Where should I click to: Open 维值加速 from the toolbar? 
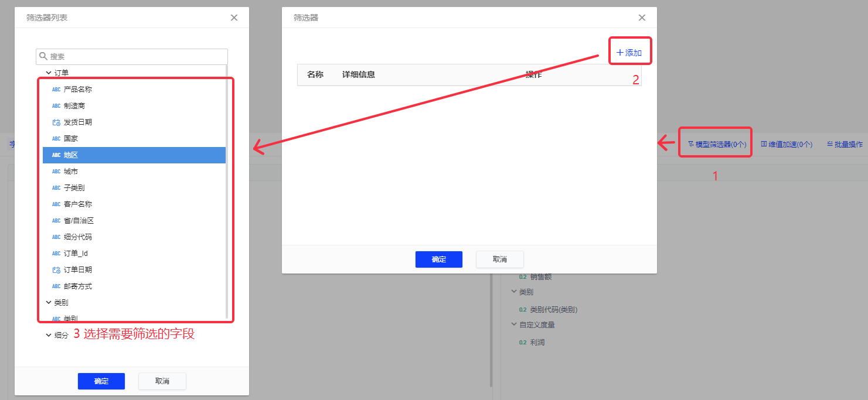[787, 144]
